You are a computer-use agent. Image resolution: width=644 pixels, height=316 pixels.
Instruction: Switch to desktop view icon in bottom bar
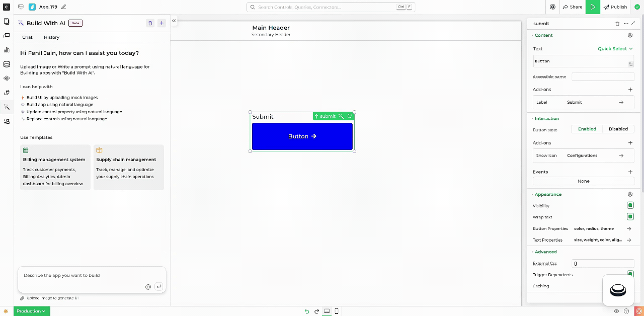(327, 311)
